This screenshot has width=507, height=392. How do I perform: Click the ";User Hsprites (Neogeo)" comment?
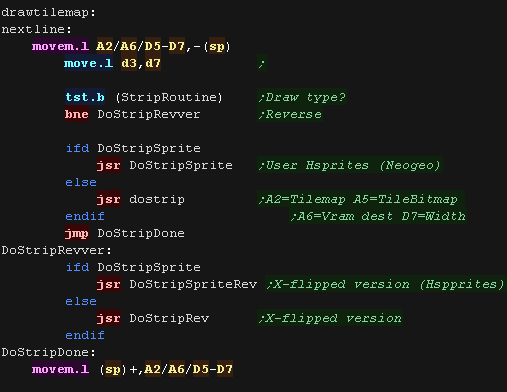point(350,165)
